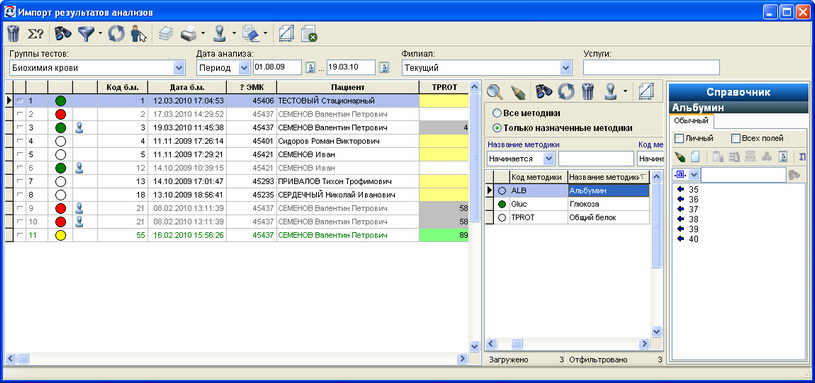Click the new page icon in Справочник panel
The width and height of the screenshot is (815, 383).
click(x=694, y=156)
